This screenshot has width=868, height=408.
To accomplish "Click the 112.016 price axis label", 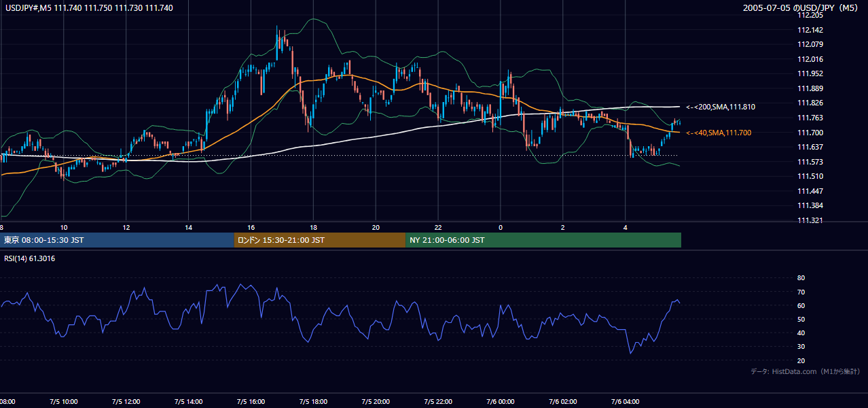I will click(x=810, y=59).
